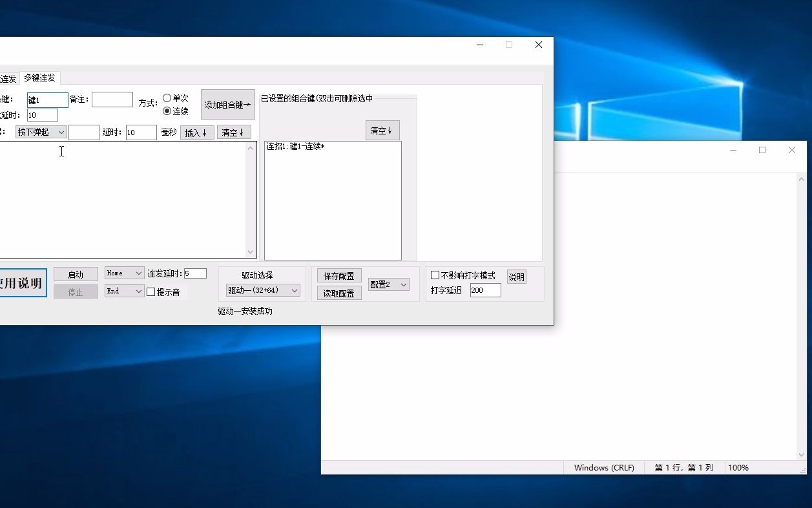Click the 启动 start button
812x508 pixels.
(x=76, y=273)
